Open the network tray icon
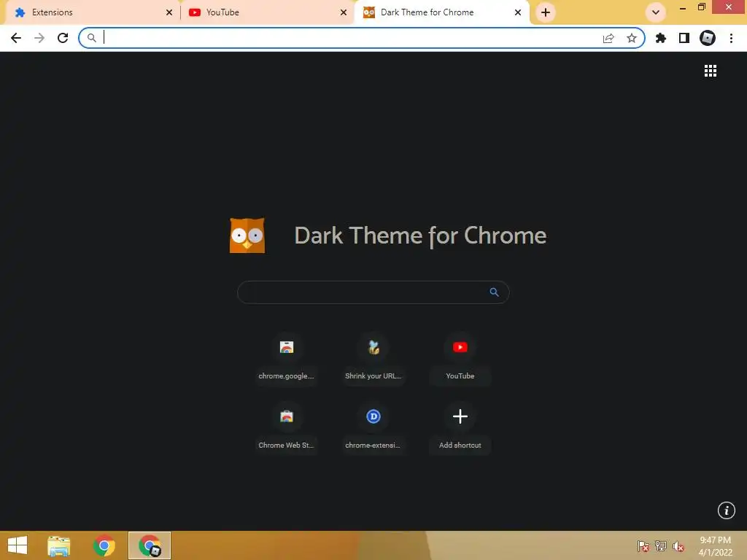Viewport: 747px width, 560px height. coord(661,545)
